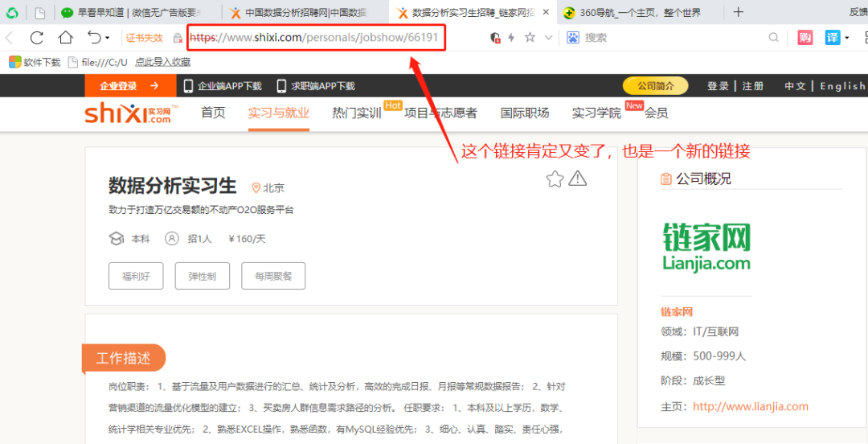
Task: Click the 福利好 tag
Action: 136,276
